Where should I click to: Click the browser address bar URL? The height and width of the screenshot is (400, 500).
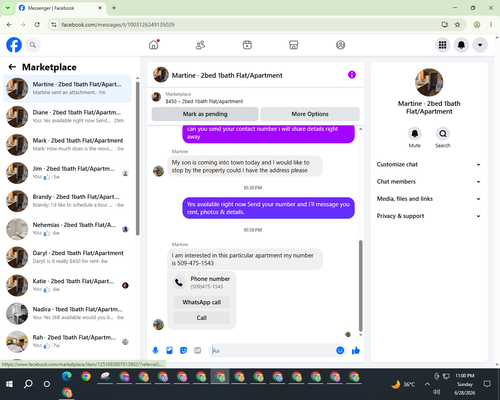click(x=118, y=25)
